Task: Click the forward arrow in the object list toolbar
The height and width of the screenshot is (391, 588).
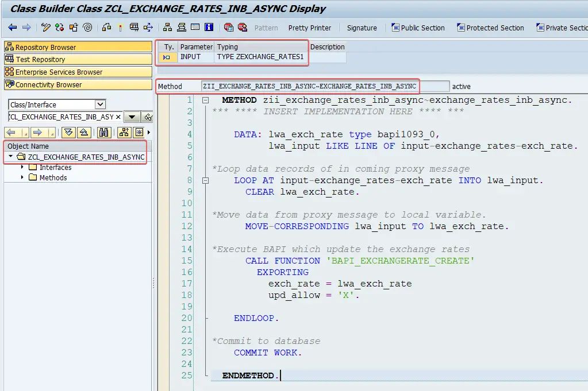Action: click(37, 132)
